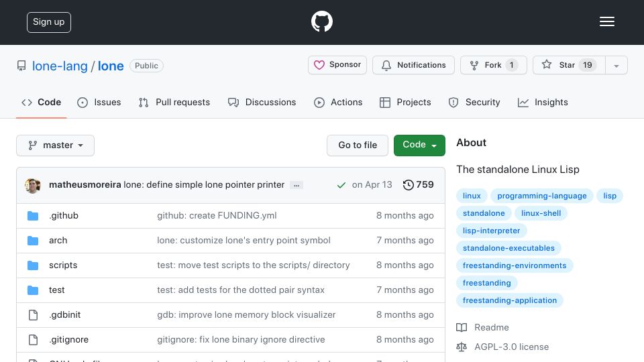The width and height of the screenshot is (644, 362).
Task: Select the standalone-executables topic tag
Action: point(508,248)
